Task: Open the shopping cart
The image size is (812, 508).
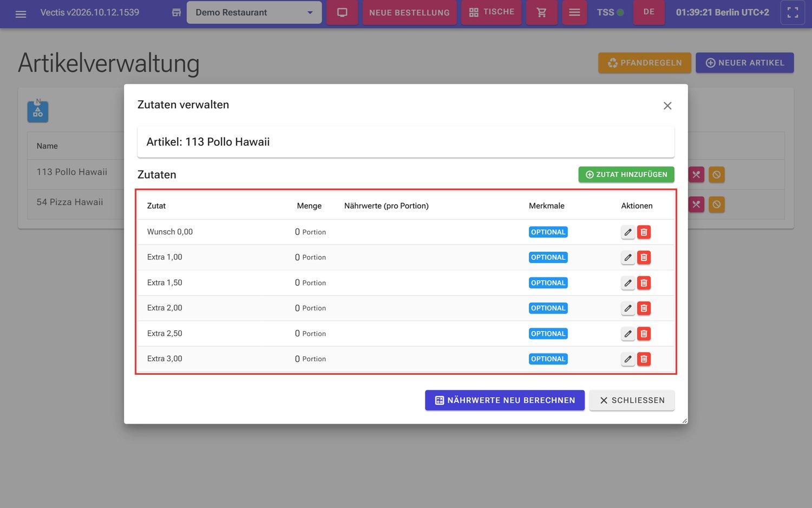Action: tap(541, 12)
